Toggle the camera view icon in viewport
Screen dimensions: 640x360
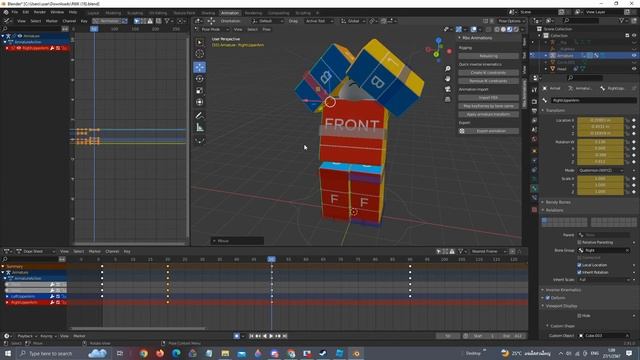(448, 89)
